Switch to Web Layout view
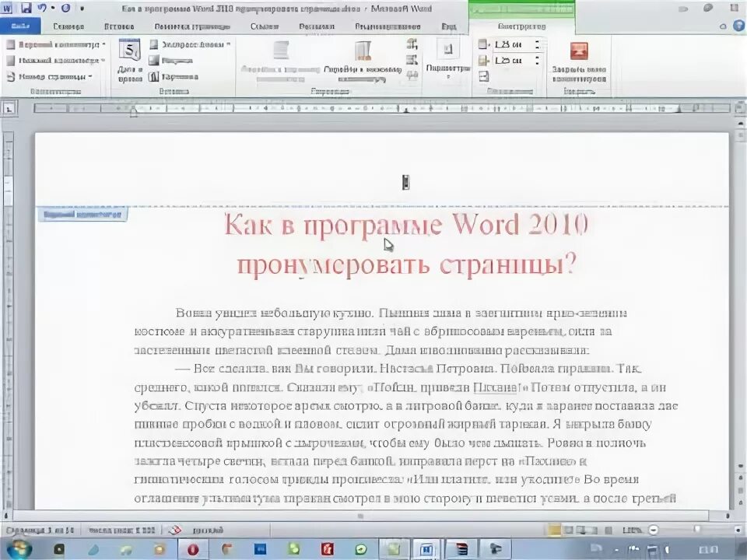 [581, 530]
